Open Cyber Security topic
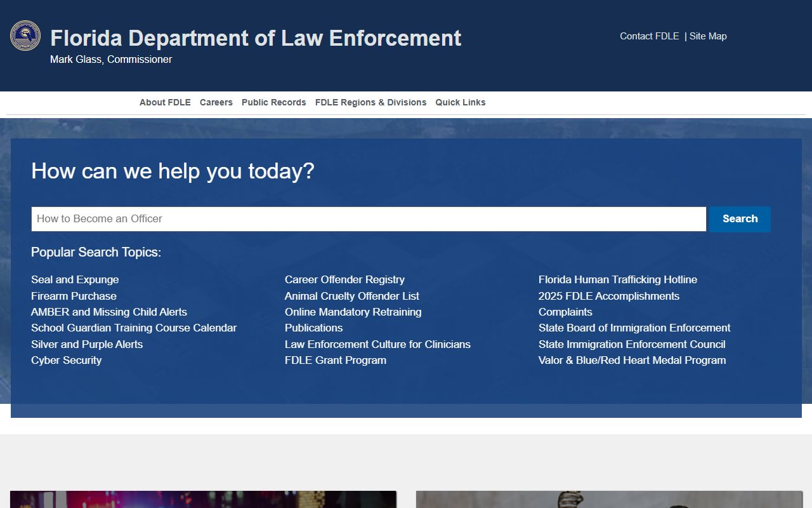This screenshot has width=812, height=508. tap(66, 360)
